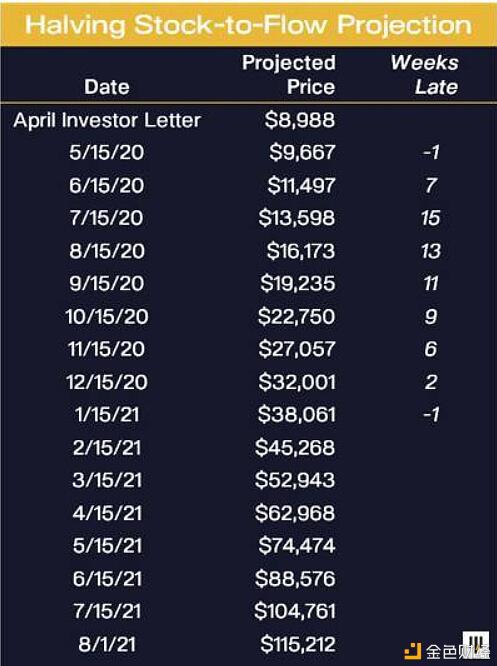Select the 5/15/20 date cell

pyautogui.click(x=107, y=153)
